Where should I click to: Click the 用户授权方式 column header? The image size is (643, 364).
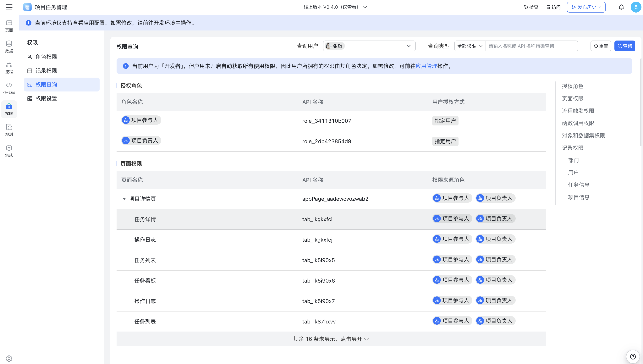coord(448,102)
